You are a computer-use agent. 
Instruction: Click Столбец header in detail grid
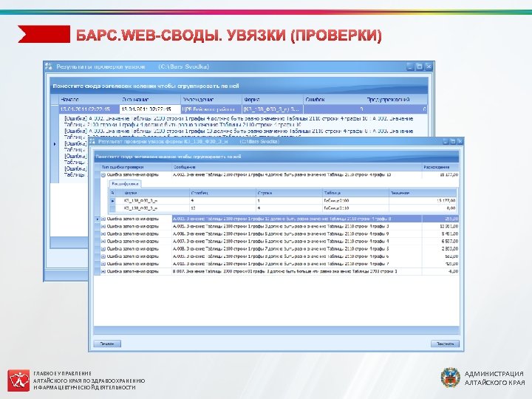coord(222,193)
